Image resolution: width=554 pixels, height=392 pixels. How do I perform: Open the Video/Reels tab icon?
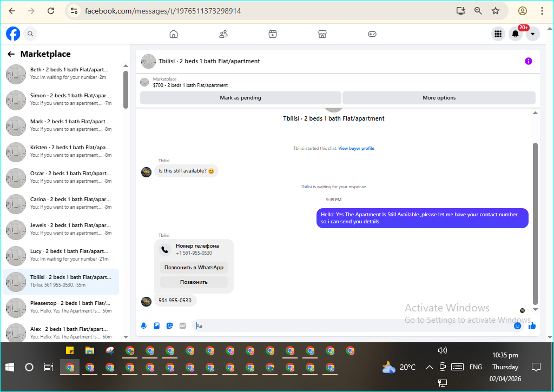click(273, 34)
